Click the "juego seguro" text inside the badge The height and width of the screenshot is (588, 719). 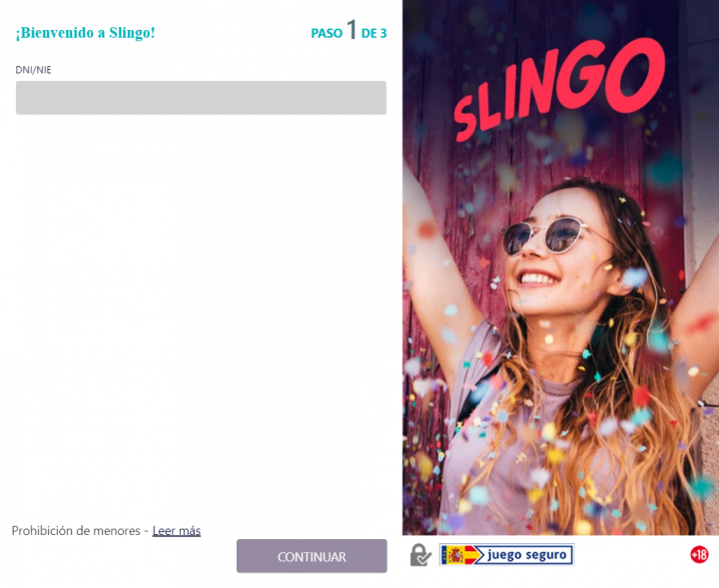527,555
